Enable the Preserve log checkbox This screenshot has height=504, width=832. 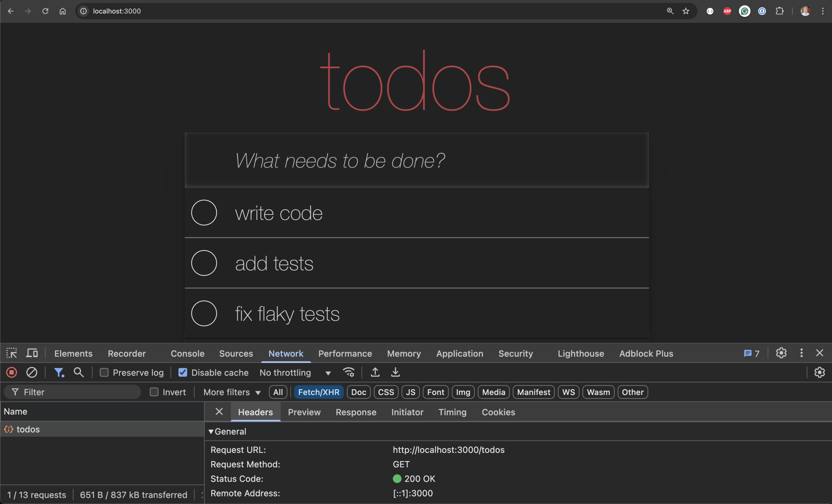coord(104,373)
